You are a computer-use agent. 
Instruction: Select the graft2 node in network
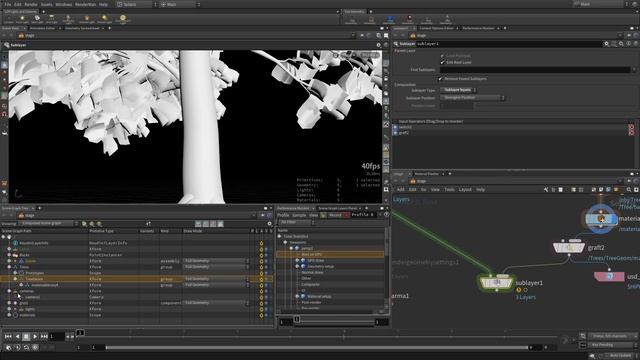(x=569, y=247)
